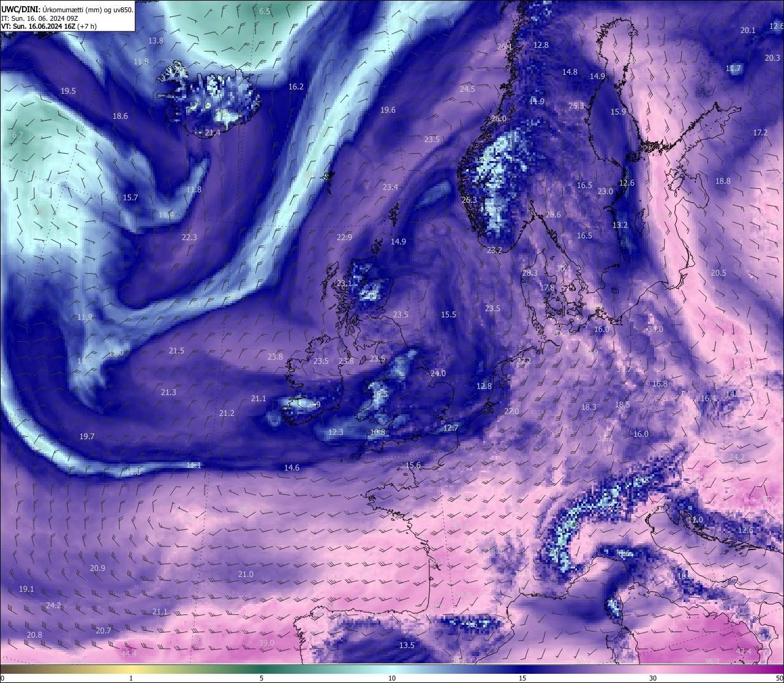Click the 19.6 value label
The height and width of the screenshot is (683, 784).
388,110
